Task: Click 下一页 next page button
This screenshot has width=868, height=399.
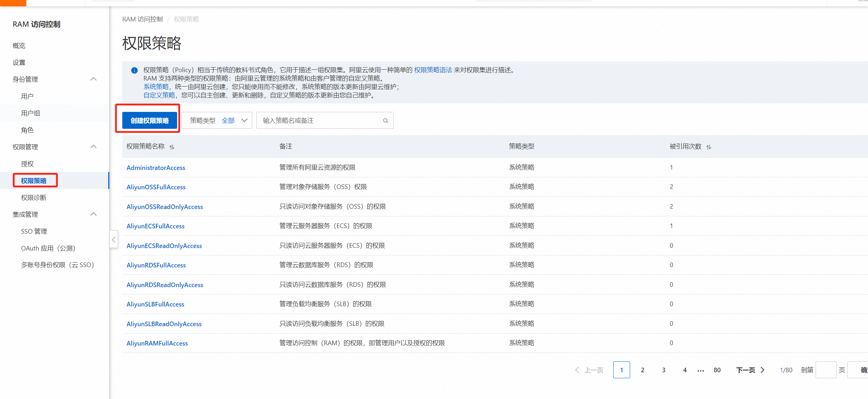Action: coord(750,370)
